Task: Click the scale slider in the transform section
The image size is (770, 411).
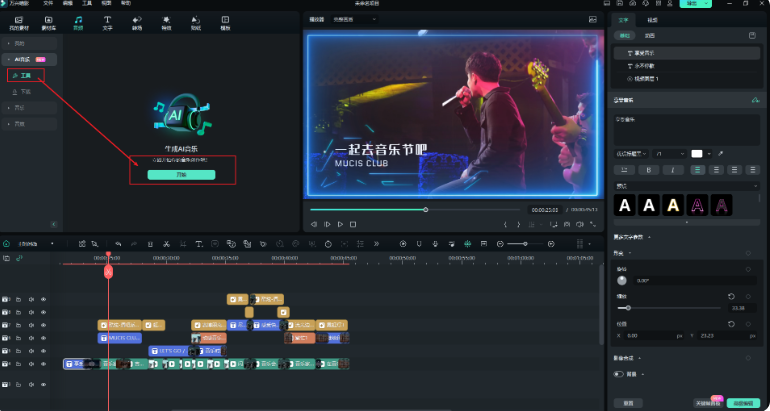Action: pos(670,308)
